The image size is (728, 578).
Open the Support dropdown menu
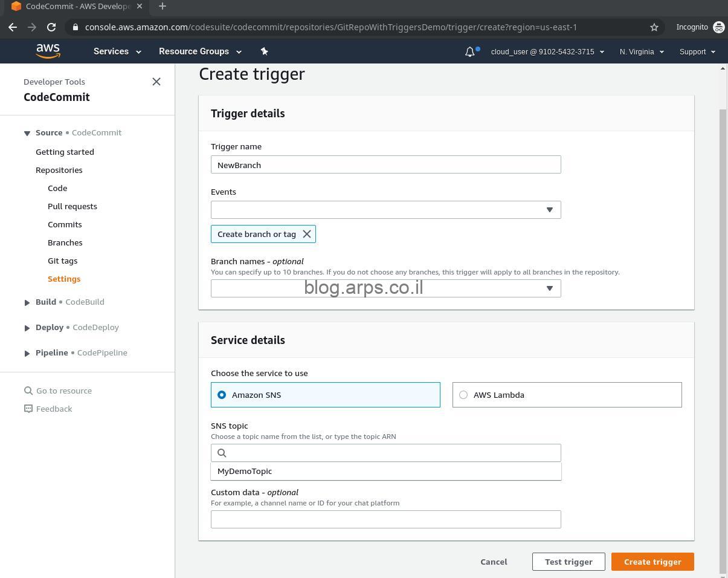click(697, 52)
